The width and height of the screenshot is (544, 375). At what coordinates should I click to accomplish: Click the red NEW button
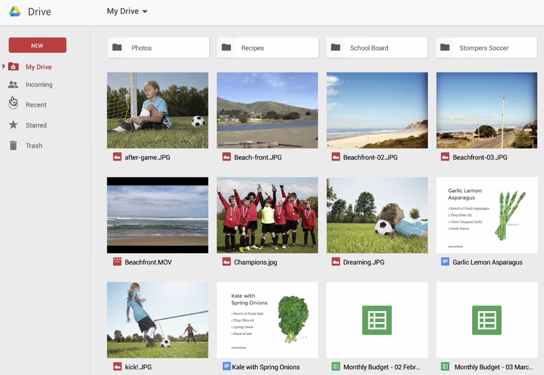(37, 45)
